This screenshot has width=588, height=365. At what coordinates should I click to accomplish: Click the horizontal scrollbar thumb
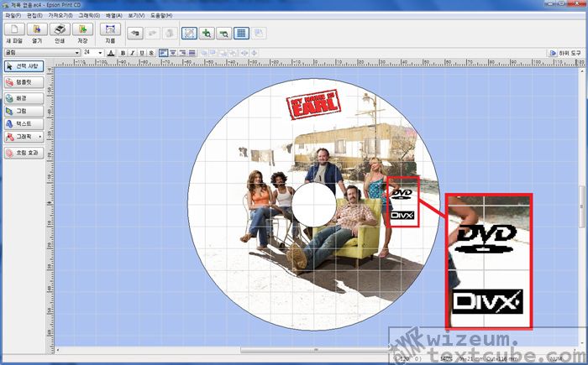(x=315, y=350)
